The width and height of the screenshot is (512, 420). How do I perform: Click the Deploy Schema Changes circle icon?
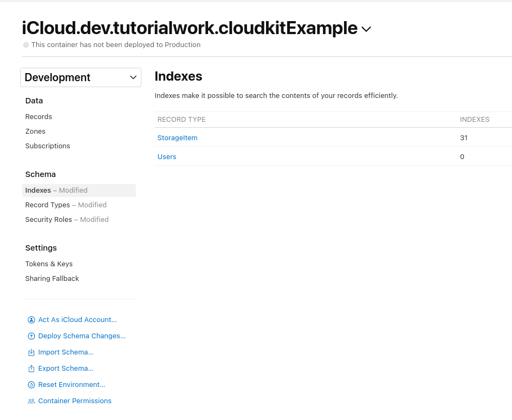pyautogui.click(x=31, y=336)
